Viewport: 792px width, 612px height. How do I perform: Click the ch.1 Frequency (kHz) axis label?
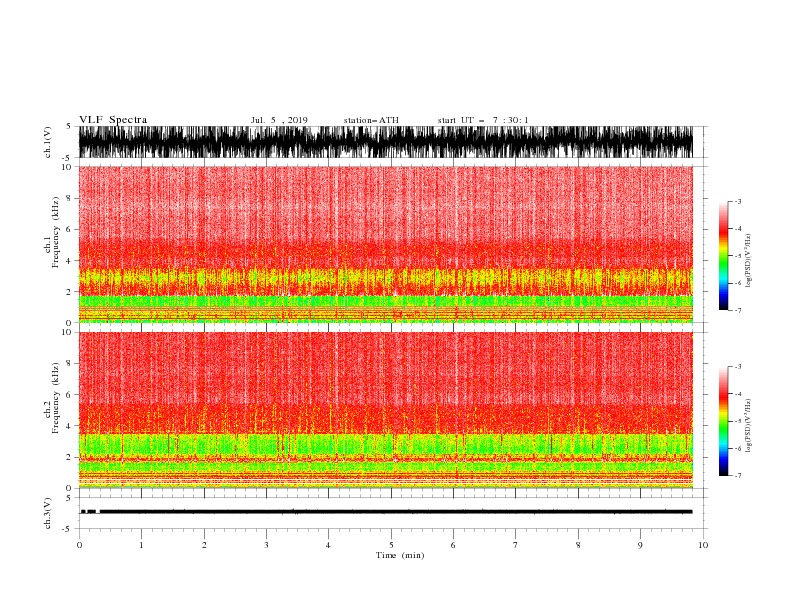[x=52, y=233]
